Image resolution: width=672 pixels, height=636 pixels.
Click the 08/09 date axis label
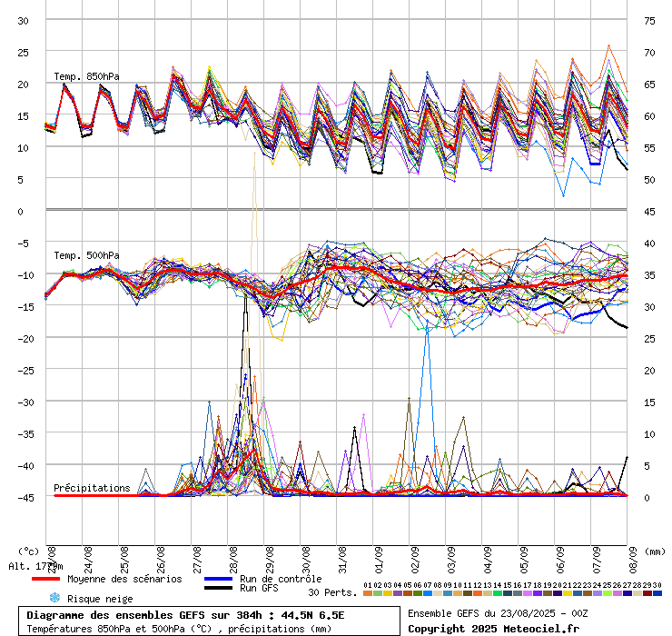click(633, 560)
